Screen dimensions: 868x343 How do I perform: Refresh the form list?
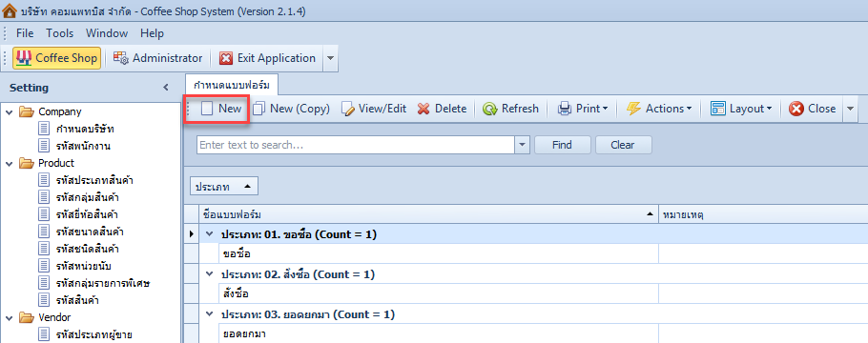point(510,109)
